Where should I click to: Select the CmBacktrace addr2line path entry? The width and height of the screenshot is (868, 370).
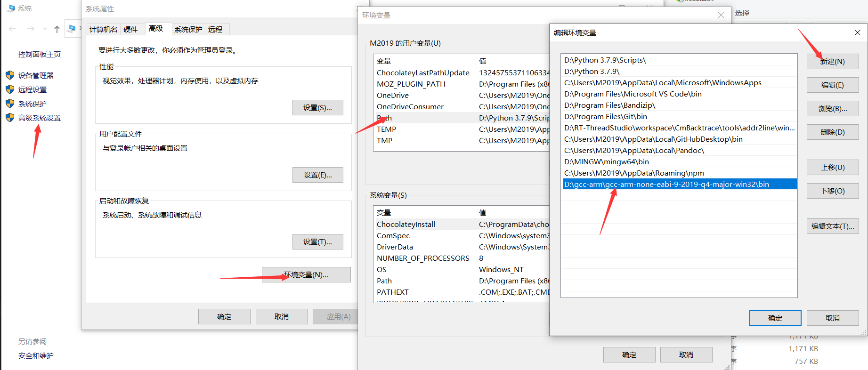tap(680, 128)
